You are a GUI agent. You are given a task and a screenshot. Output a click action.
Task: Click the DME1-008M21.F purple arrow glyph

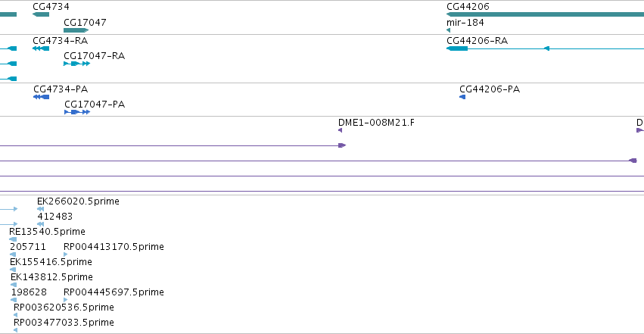coord(340,130)
